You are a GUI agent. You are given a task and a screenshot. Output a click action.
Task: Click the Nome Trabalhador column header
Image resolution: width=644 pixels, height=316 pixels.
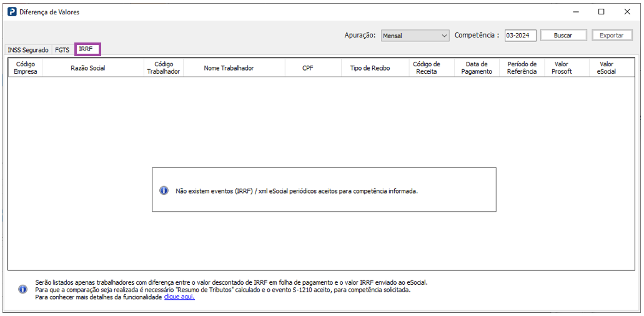click(x=229, y=67)
